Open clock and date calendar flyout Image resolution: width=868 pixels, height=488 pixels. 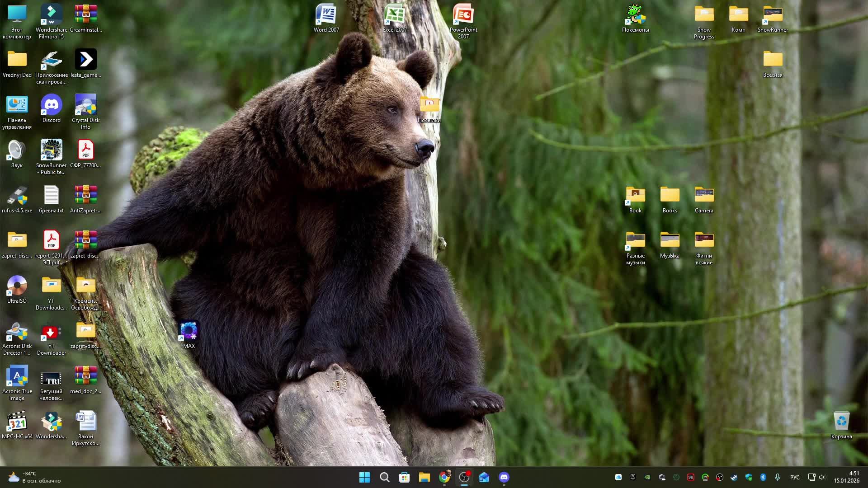click(846, 477)
